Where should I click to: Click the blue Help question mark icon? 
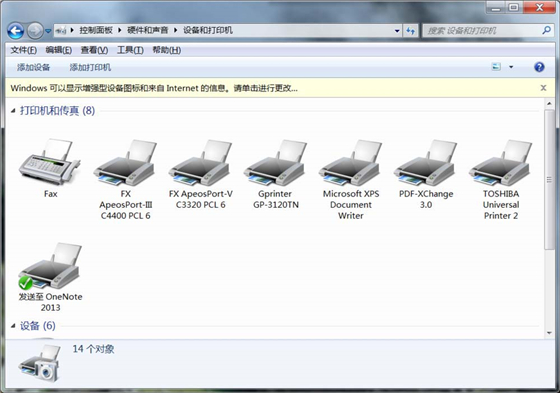tap(539, 67)
